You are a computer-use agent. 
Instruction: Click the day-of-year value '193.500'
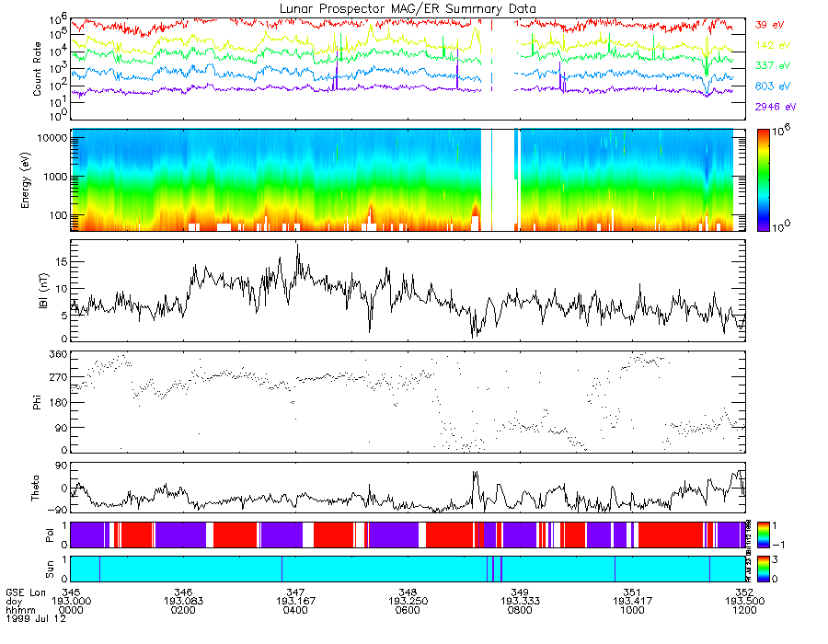(744, 602)
